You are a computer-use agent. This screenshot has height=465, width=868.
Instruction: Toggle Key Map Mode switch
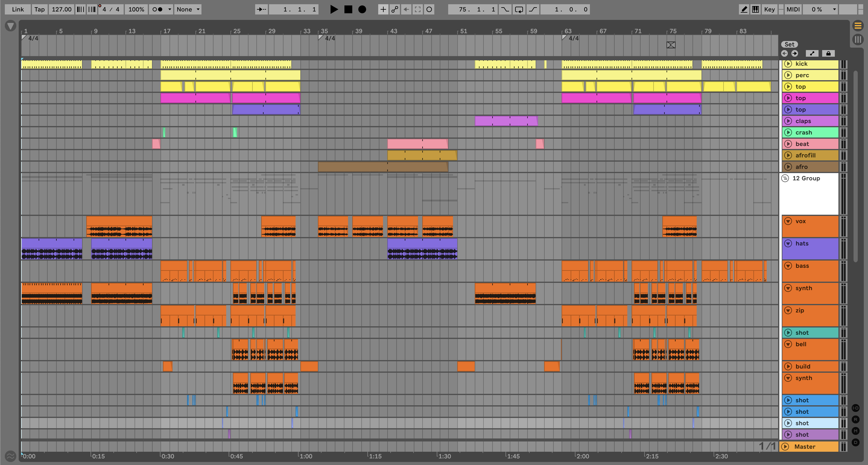coord(770,9)
